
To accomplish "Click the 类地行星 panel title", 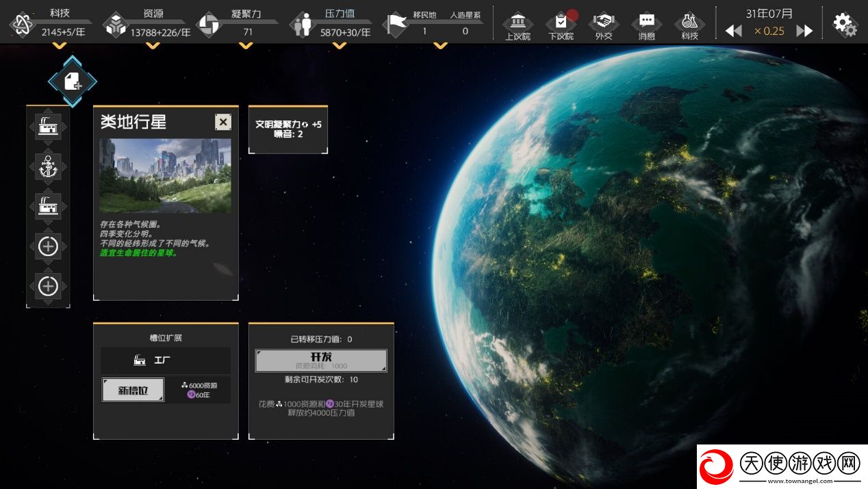I will [x=133, y=122].
